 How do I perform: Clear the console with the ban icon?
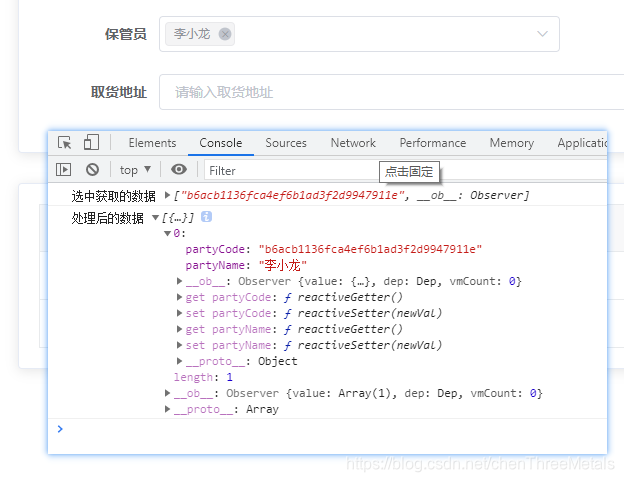92,170
